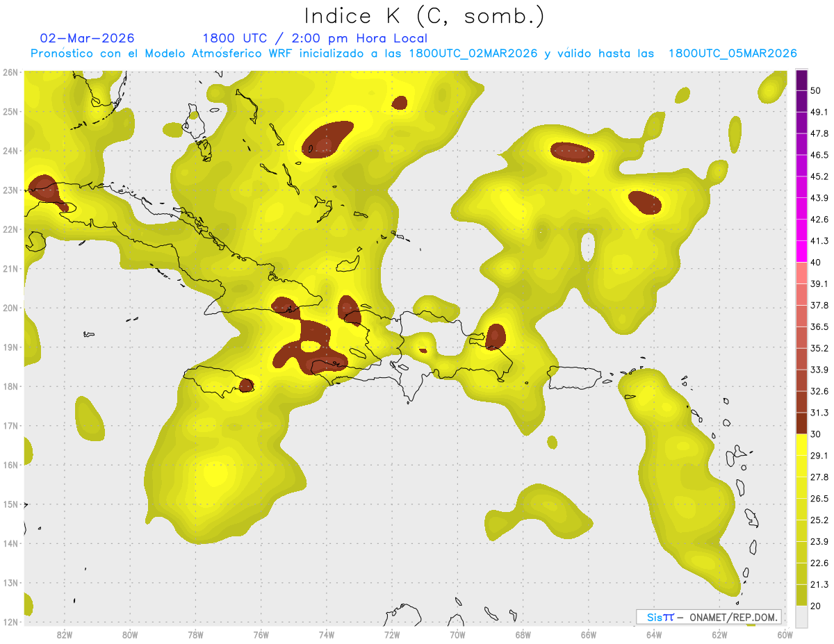Pick the purple swatch between 47.8 and 49.1
The width and height of the screenshot is (834, 644).
point(801,122)
